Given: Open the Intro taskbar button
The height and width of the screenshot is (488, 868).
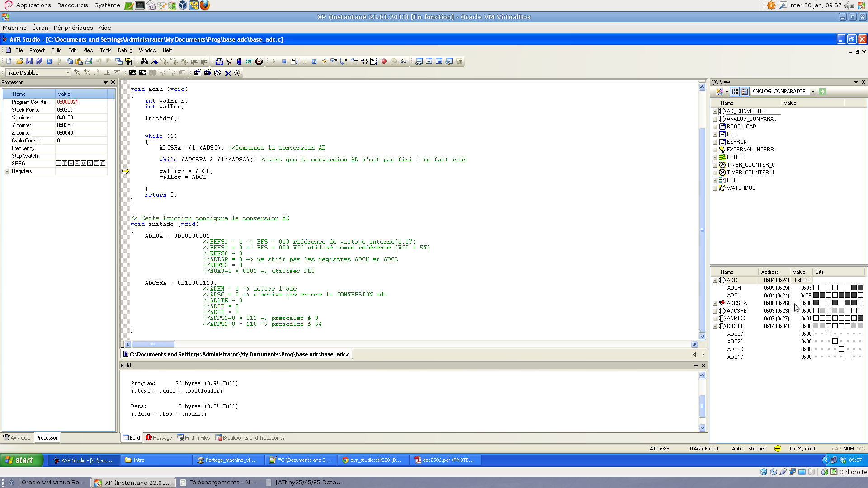Looking at the screenshot, I should [156, 460].
